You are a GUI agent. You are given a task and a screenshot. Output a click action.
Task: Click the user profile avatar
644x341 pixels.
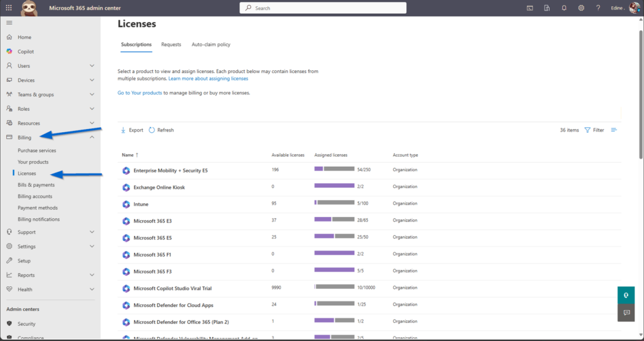pyautogui.click(x=634, y=8)
